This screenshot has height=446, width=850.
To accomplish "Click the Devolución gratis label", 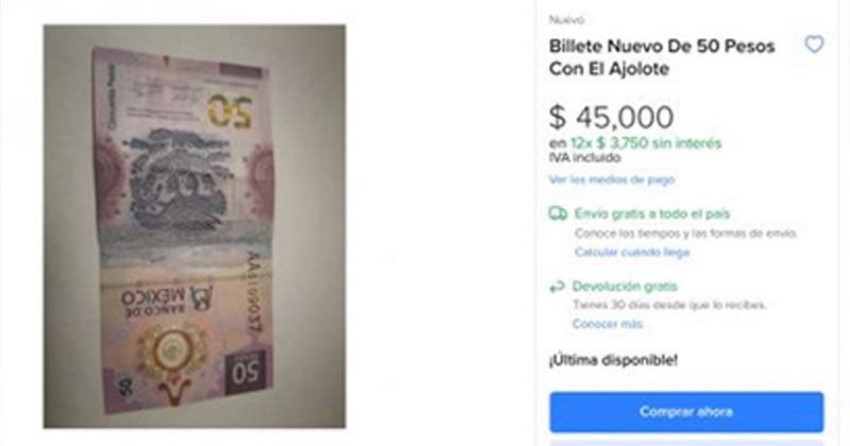I will [x=624, y=286].
